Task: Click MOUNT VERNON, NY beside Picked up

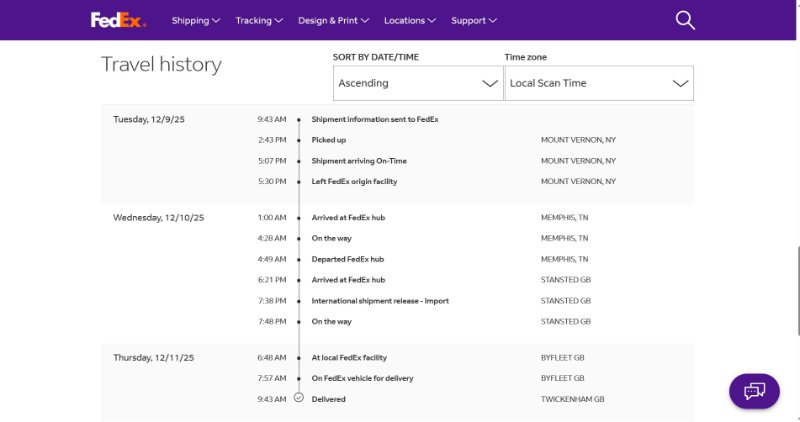Action: [x=578, y=140]
